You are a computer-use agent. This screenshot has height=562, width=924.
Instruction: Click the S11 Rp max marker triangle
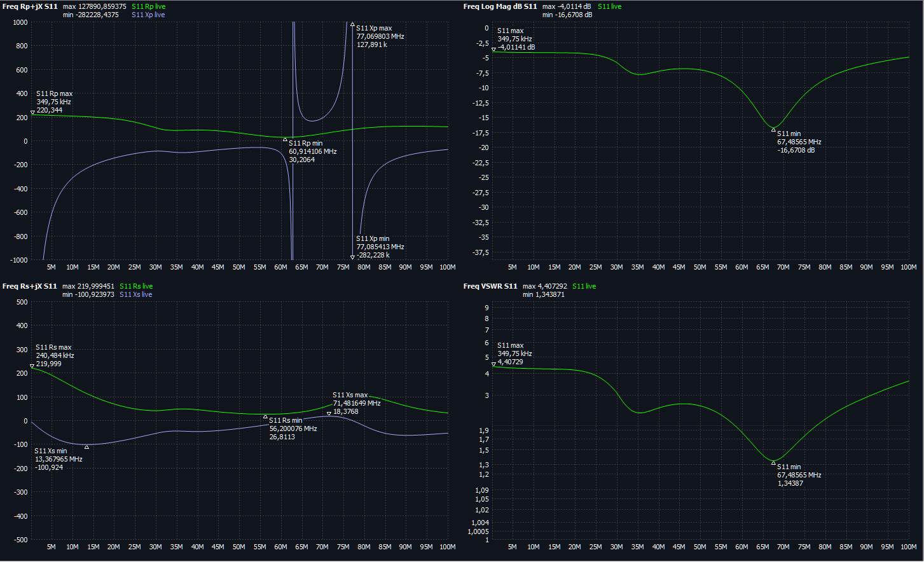(x=32, y=113)
